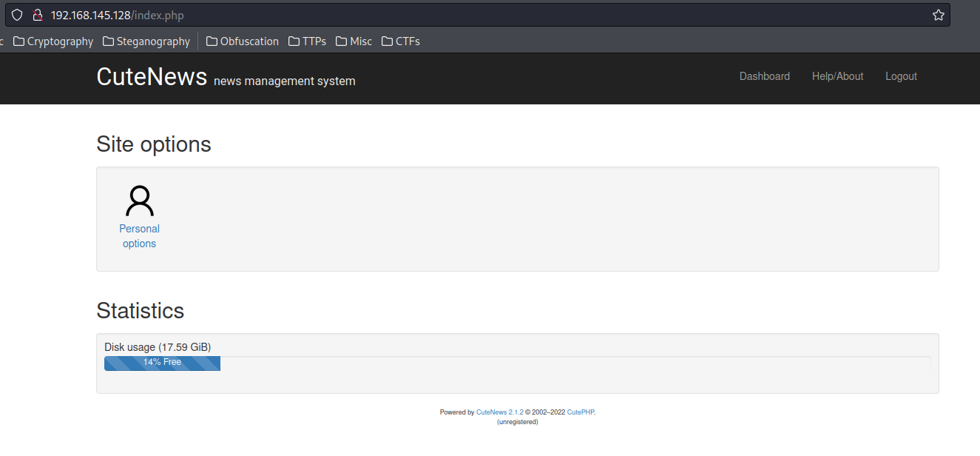Click the (unregistered) footer text
The height and width of the screenshot is (456, 980).
518,422
